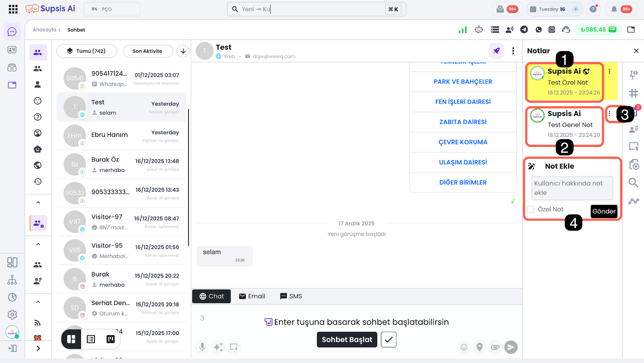644x363 pixels.
Task: Open the Son Aktivite sort dropdown
Action: (147, 51)
